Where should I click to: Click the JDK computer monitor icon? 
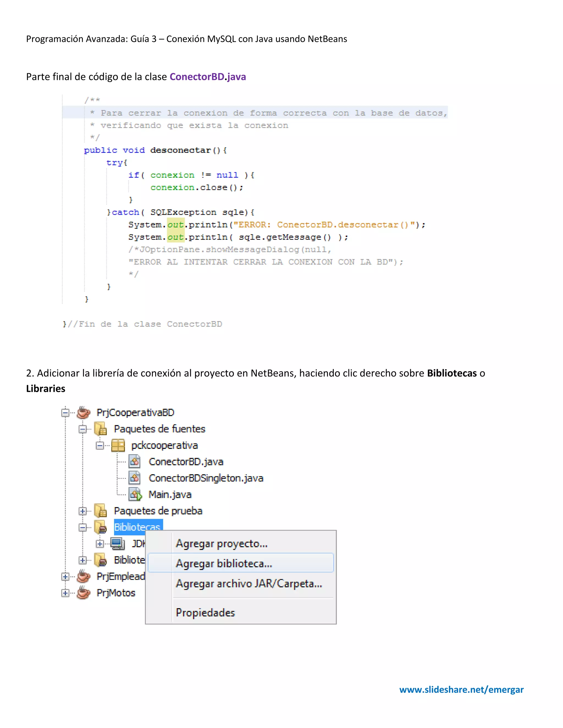point(118,543)
